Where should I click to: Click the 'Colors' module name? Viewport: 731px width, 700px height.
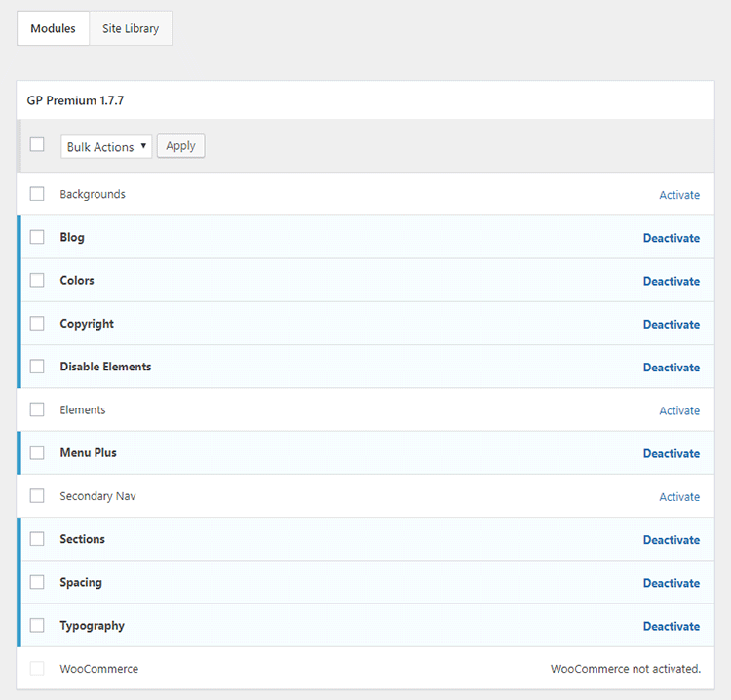[77, 280]
